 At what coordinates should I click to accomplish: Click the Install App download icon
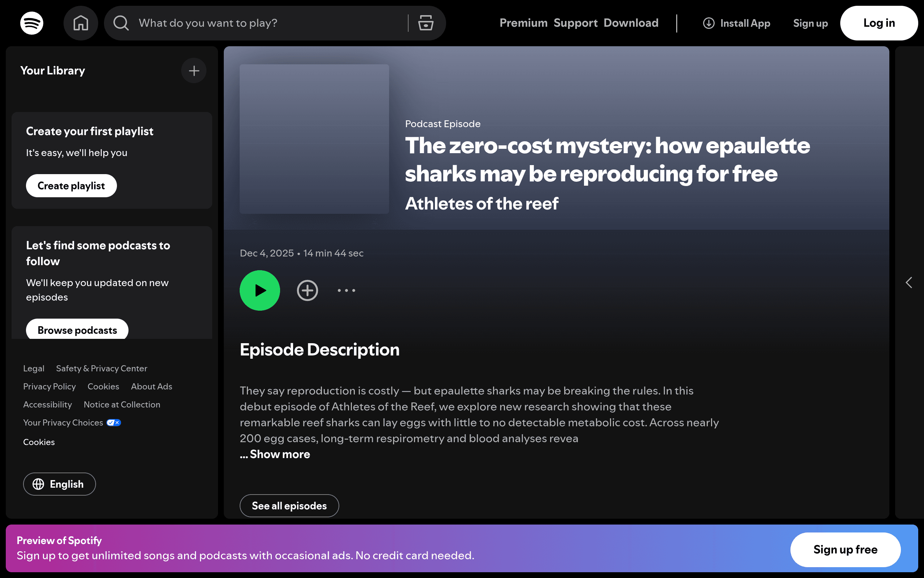pyautogui.click(x=709, y=23)
